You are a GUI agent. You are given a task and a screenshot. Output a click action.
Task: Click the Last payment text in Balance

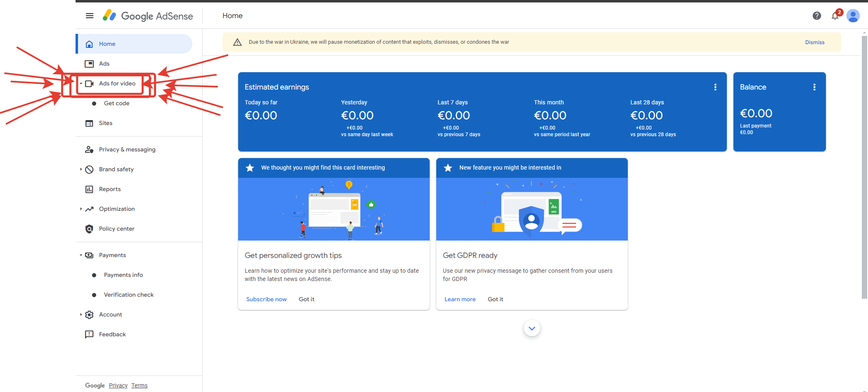(x=756, y=126)
